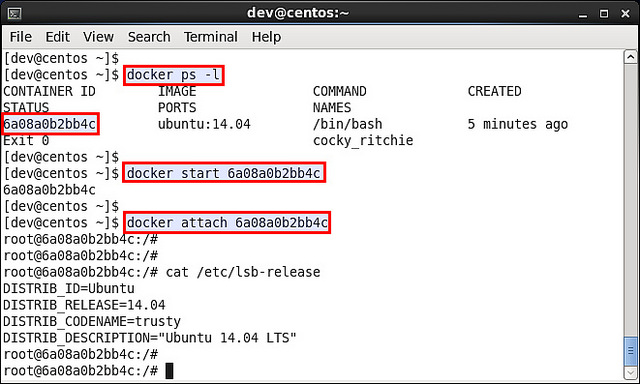Click the highlighted container ID 6a08a0b2bb4c
The width and height of the screenshot is (640, 384).
[x=50, y=124]
